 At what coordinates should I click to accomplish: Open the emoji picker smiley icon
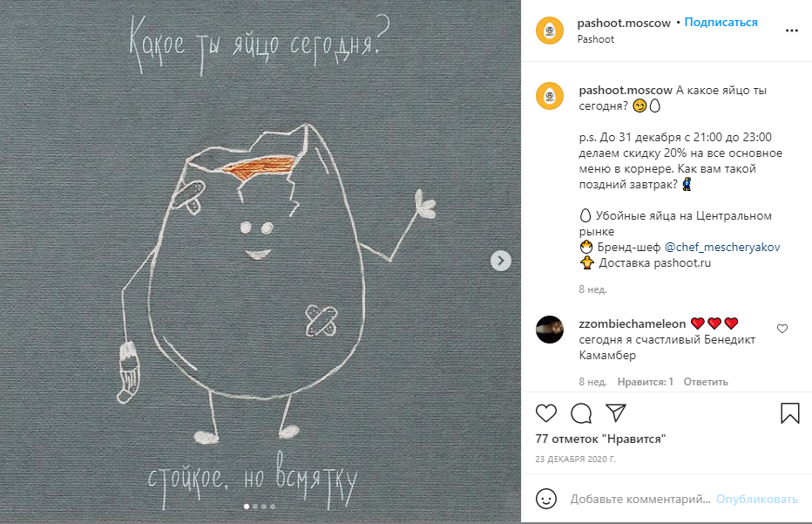545,499
